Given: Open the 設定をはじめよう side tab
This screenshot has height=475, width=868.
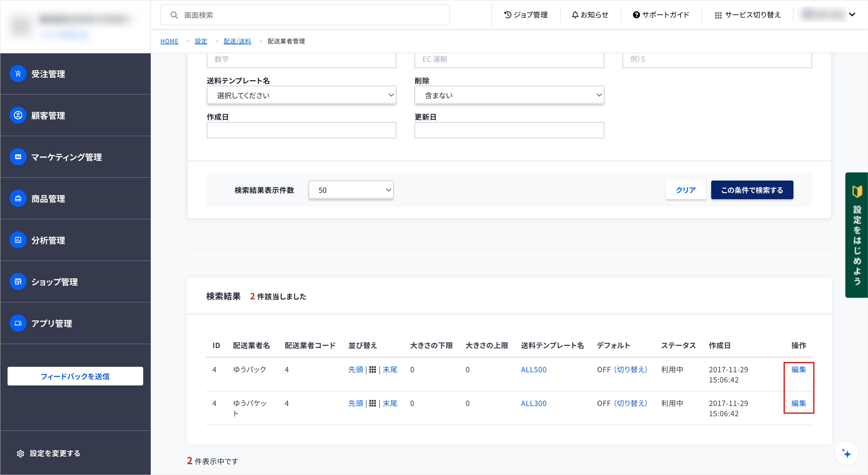Looking at the screenshot, I should coord(856,235).
